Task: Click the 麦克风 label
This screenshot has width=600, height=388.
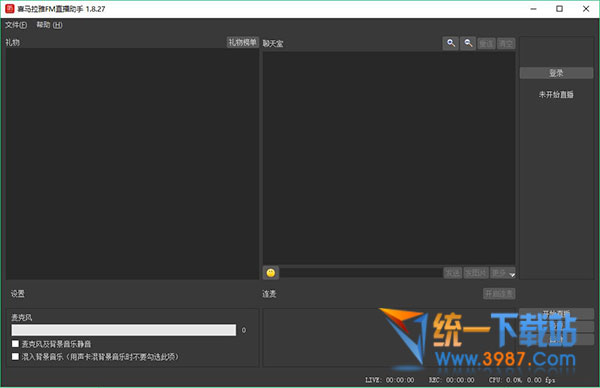Action: [21, 318]
